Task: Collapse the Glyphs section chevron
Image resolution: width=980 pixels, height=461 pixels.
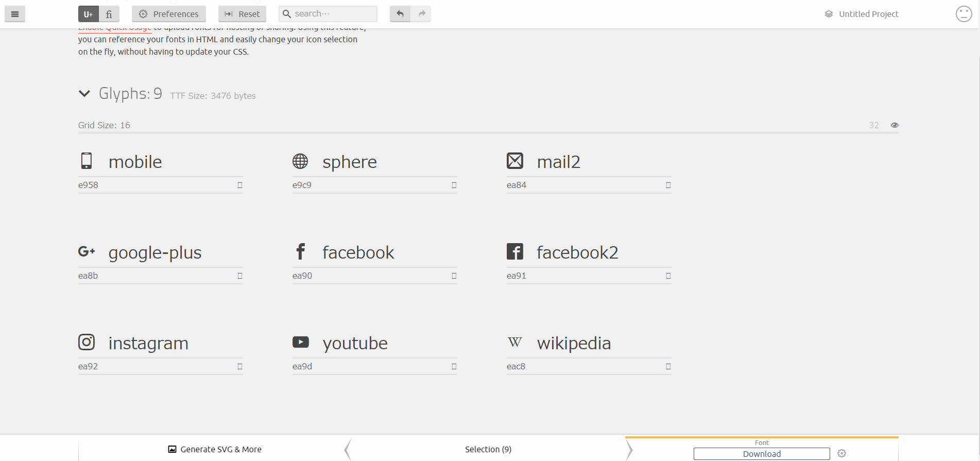Action: tap(84, 94)
